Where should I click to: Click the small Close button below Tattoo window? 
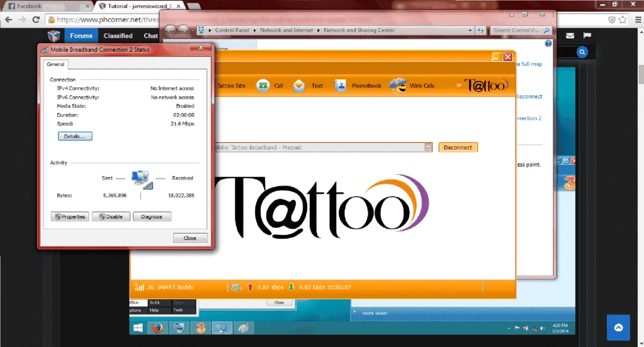pos(280,302)
